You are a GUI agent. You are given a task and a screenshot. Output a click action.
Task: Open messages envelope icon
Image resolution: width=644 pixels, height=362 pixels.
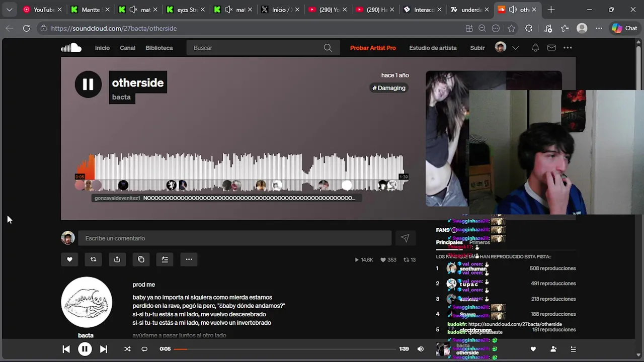[x=551, y=48]
